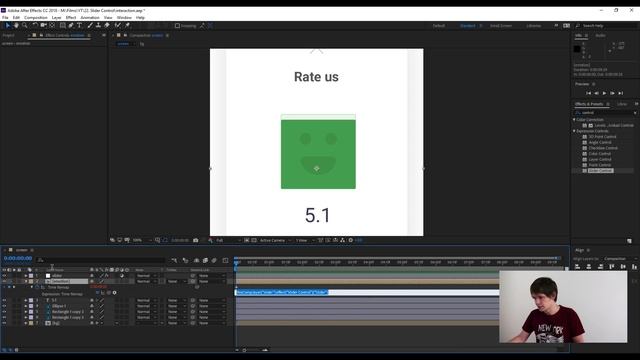Select the Angle Control effect
The height and width of the screenshot is (360, 640).
tap(600, 142)
